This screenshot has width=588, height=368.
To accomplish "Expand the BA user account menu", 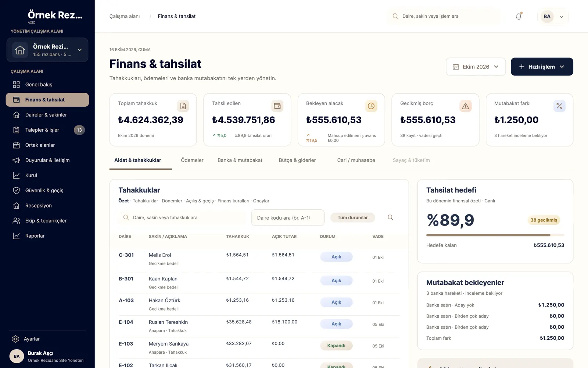I will coord(553,17).
